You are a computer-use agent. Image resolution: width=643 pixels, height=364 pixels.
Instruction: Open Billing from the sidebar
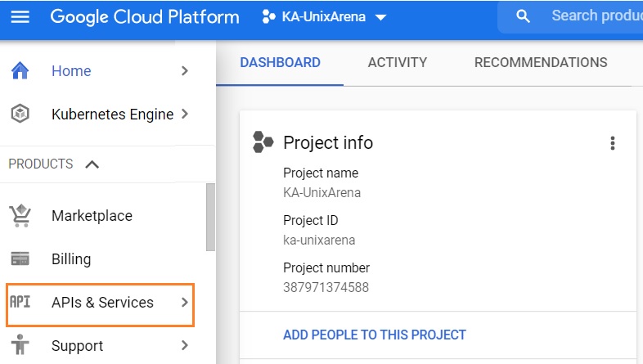(x=71, y=259)
